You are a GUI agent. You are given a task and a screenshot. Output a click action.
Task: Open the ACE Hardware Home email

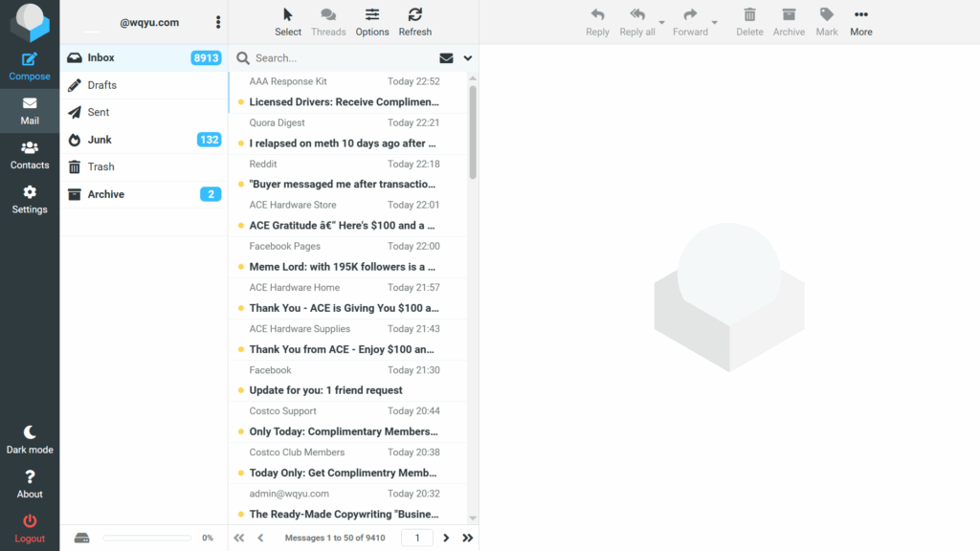(348, 298)
